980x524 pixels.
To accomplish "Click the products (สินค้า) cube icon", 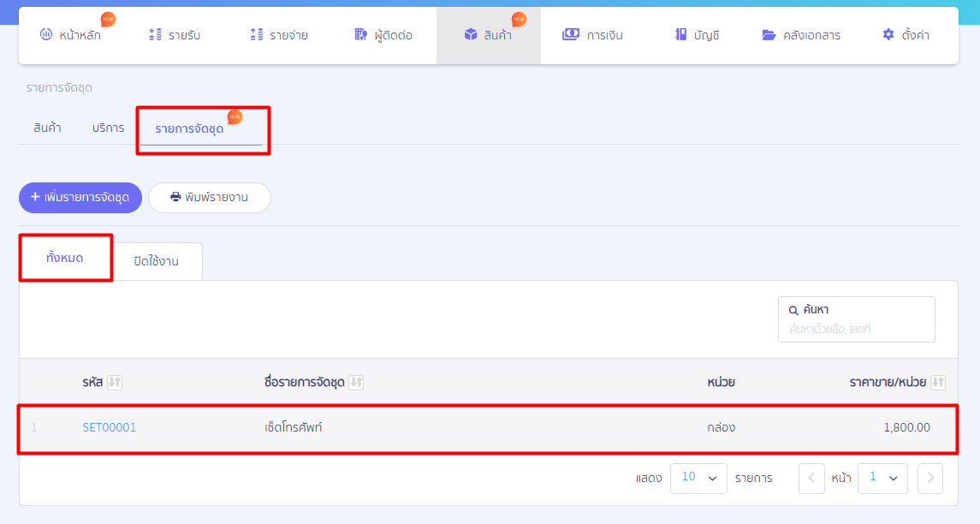I will tap(471, 35).
